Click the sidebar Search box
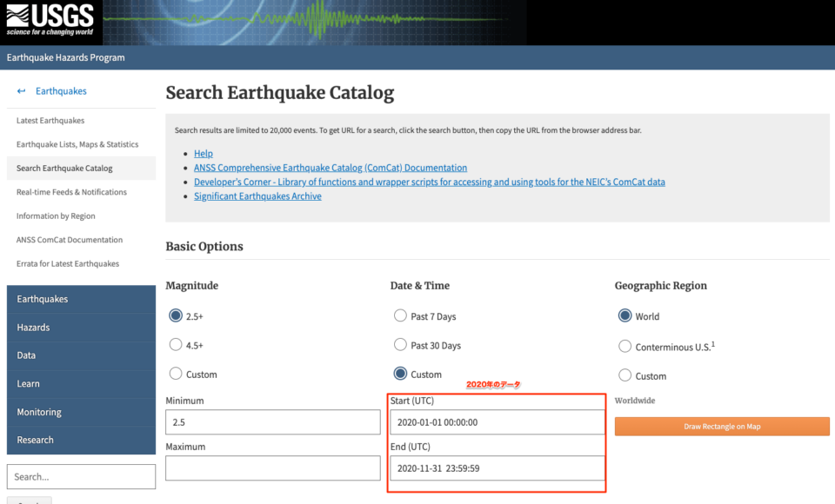 (x=81, y=476)
